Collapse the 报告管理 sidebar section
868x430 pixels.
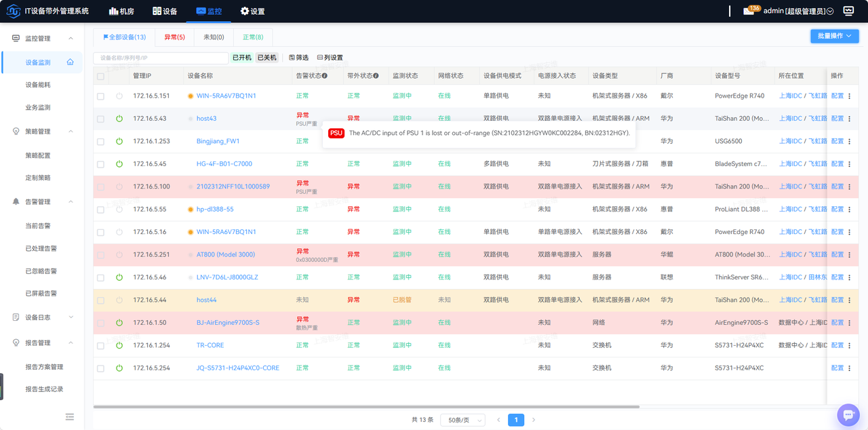click(42, 343)
